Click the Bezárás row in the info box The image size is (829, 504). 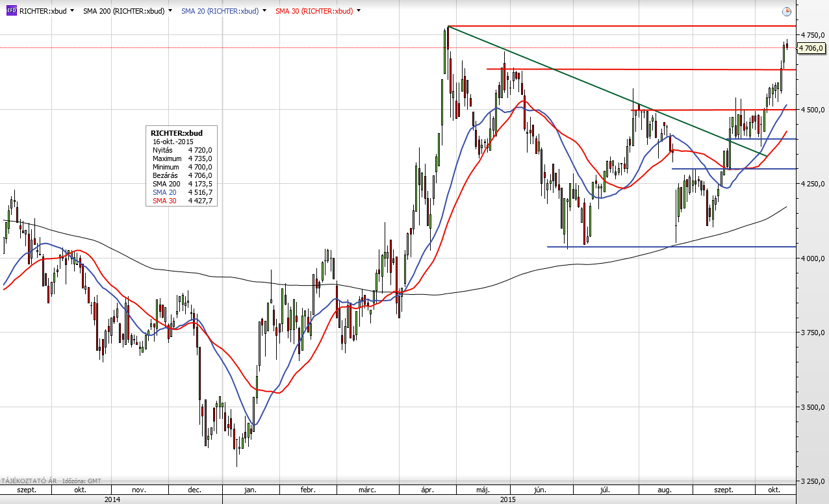coord(183,175)
